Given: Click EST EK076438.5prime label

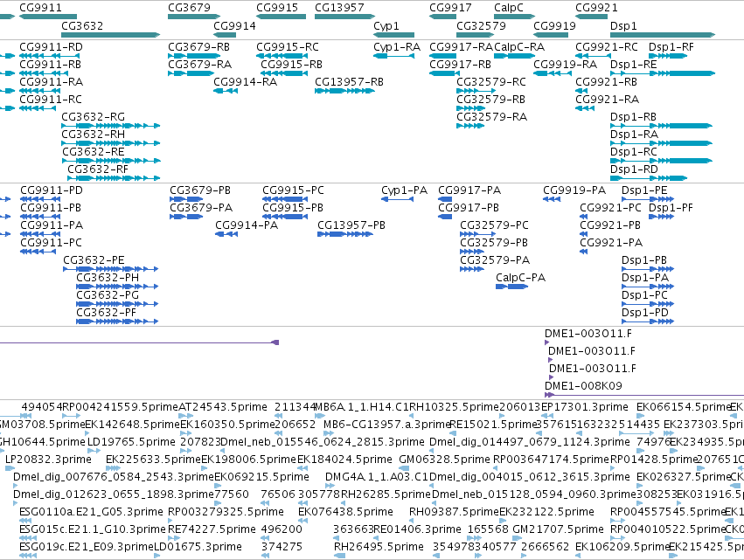Looking at the screenshot, I should pos(345,512).
